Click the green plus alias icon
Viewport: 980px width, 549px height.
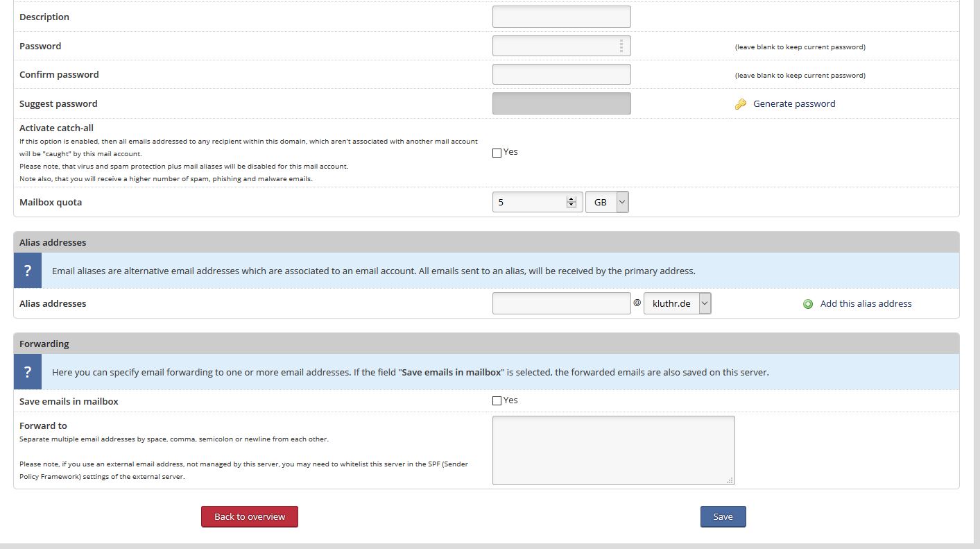click(808, 304)
